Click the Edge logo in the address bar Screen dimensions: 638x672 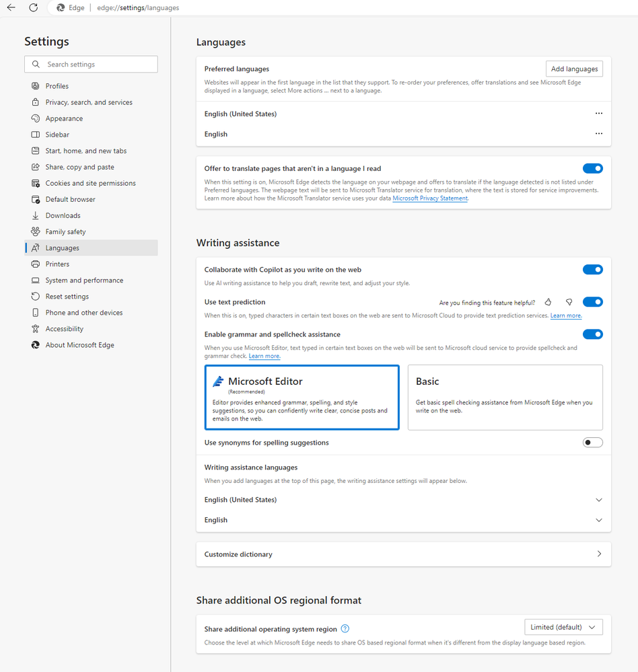61,7
